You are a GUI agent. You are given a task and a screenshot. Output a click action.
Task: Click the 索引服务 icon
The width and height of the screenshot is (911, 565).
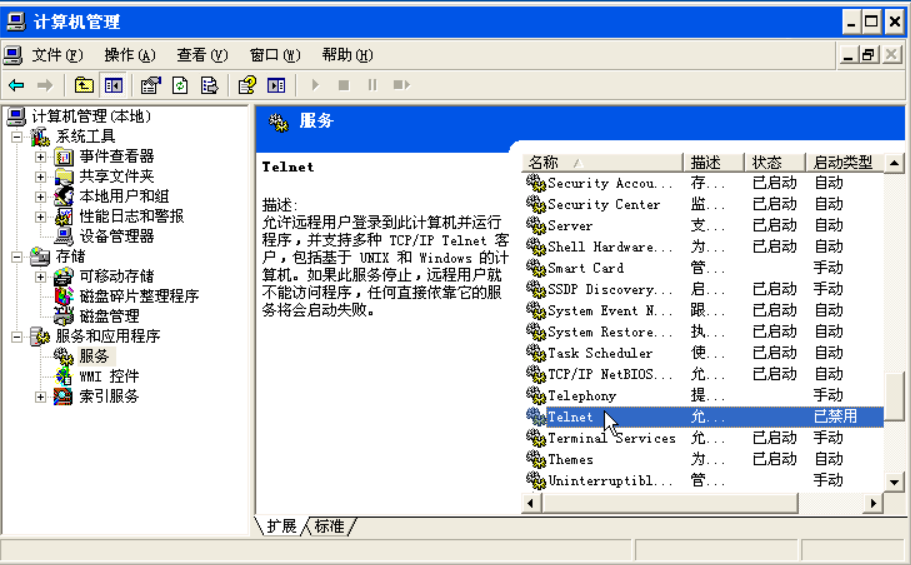63,396
